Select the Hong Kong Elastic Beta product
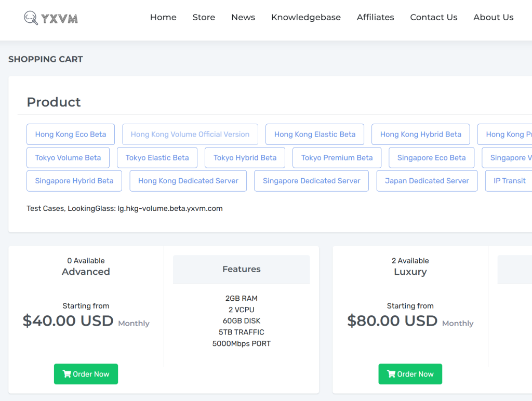 point(315,135)
